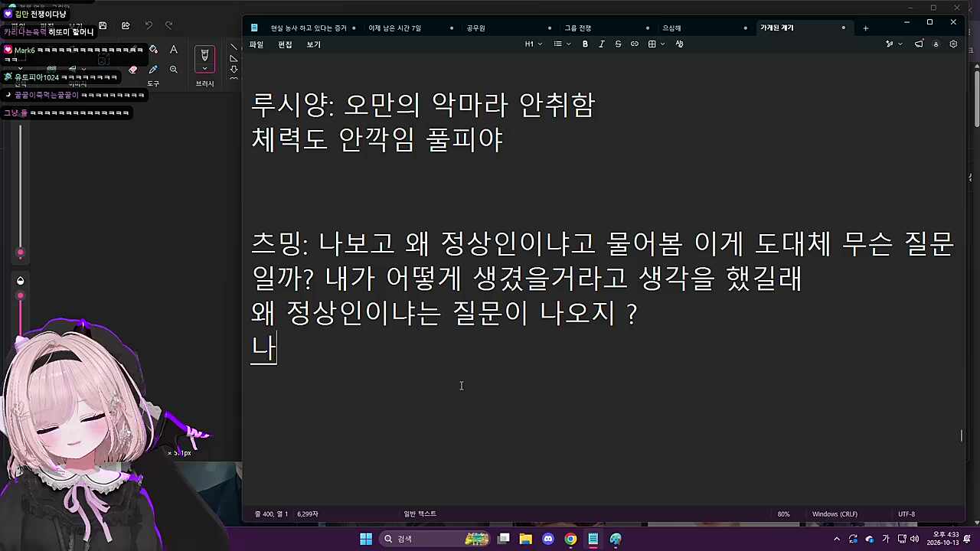Click the 일반 텍스트 status bar label
This screenshot has height=551, width=980.
tap(420, 514)
